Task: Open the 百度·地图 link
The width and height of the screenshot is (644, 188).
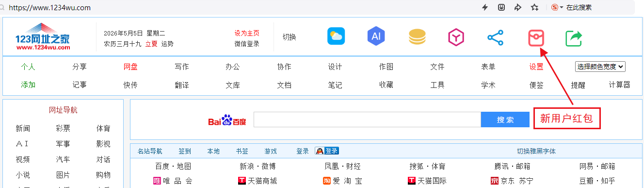Action: (x=173, y=166)
